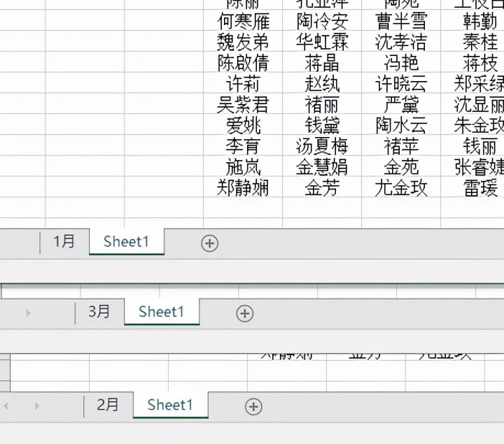Click the 赵纨 cell
Image resolution: width=504 pixels, height=444 pixels.
click(322, 84)
